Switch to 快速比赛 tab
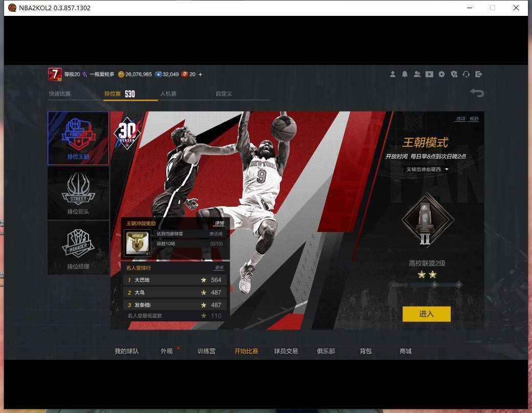 click(60, 94)
